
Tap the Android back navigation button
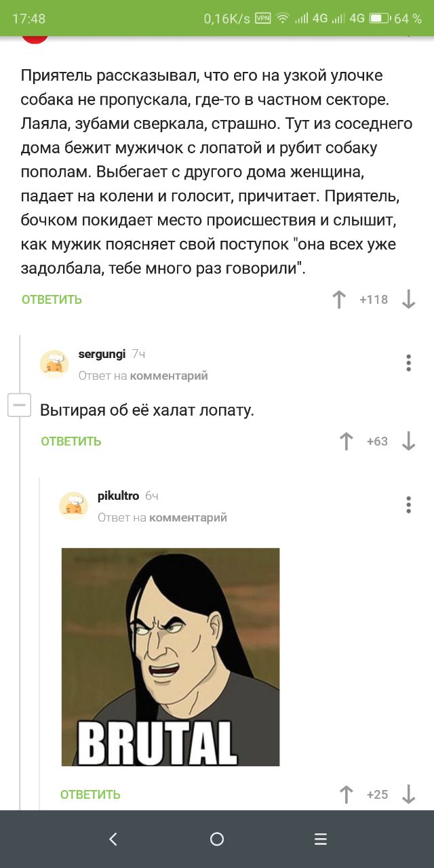tap(113, 839)
